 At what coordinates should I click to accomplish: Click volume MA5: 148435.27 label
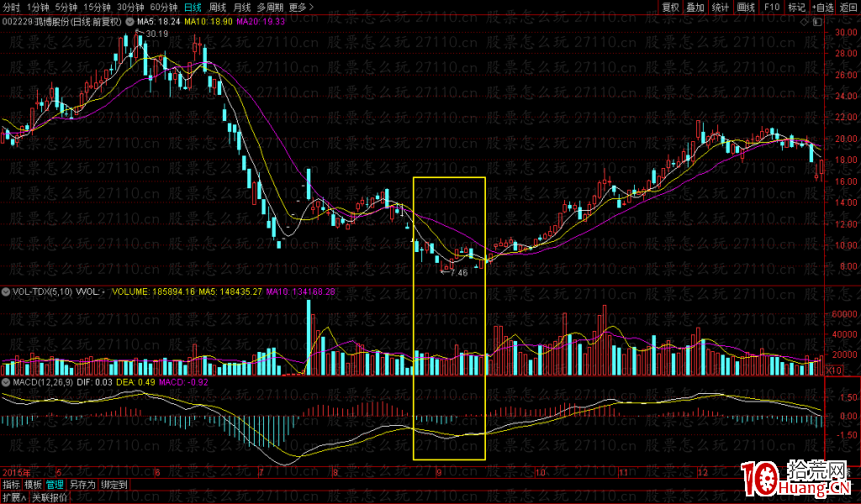(x=230, y=291)
